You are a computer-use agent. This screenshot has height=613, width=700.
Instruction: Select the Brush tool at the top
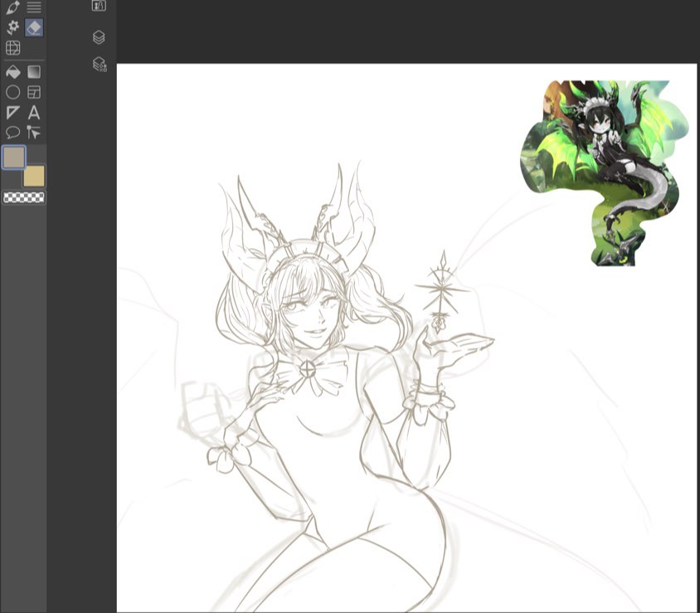click(12, 7)
